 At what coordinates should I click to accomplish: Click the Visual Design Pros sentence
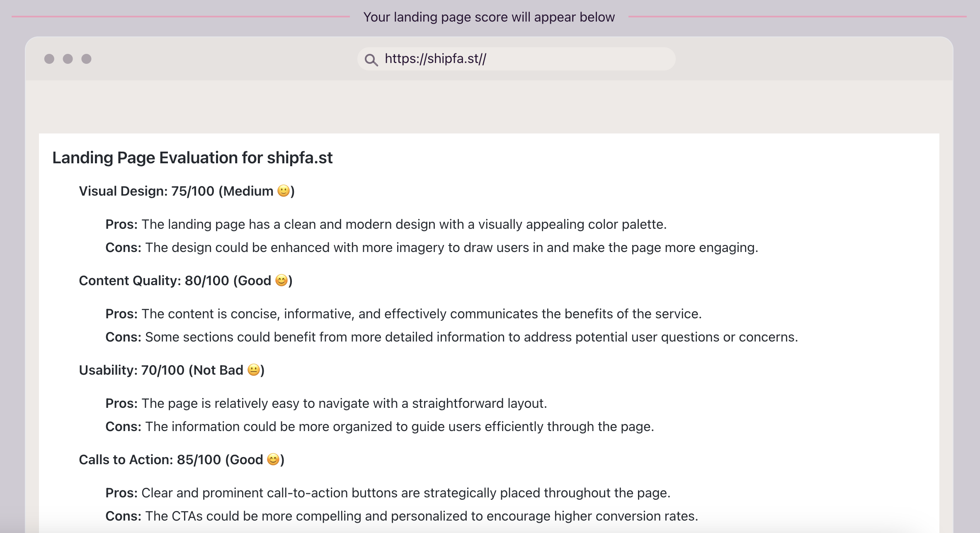(386, 224)
